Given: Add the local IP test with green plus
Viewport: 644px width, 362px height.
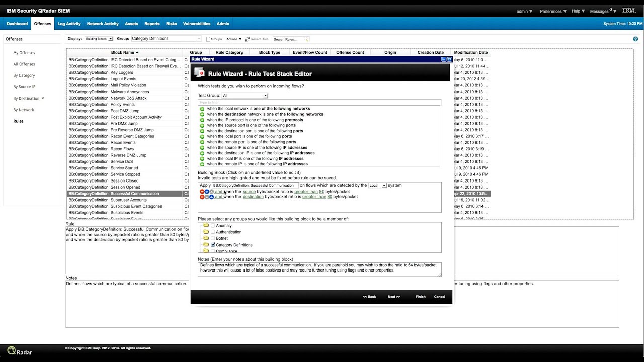Looking at the screenshot, I should coord(202,159).
